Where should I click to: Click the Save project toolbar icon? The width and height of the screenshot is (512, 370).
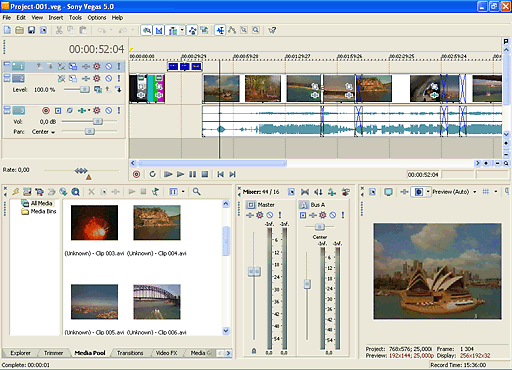click(x=31, y=30)
